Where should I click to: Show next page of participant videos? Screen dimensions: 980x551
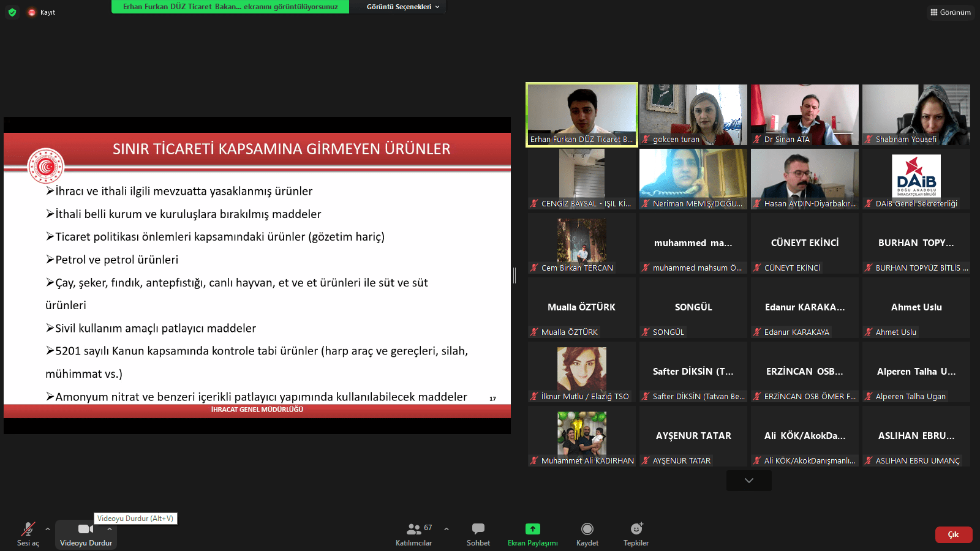748,481
